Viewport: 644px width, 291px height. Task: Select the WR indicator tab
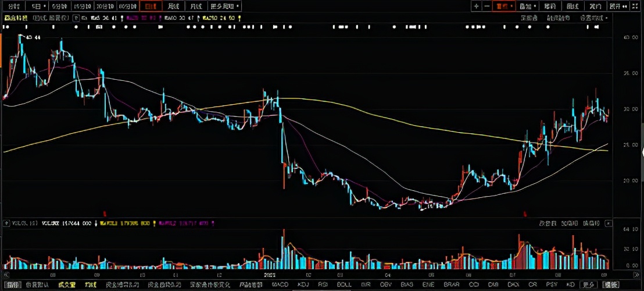(365, 285)
